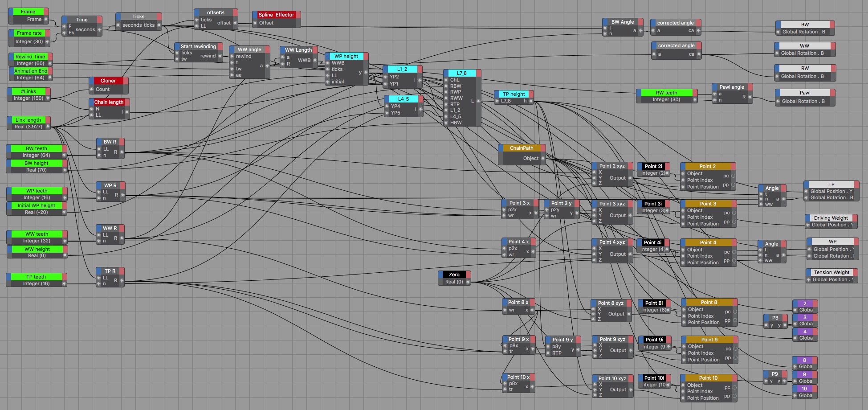The image size is (868, 410).
Task: Click the 'Integer (150)' value of #Links
Action: [x=28, y=98]
